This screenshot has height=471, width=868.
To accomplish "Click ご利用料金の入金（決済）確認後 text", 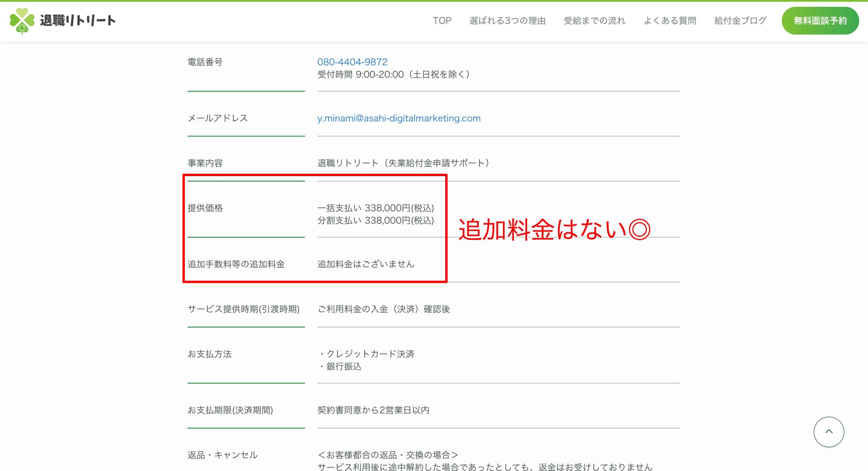I will pos(383,309).
